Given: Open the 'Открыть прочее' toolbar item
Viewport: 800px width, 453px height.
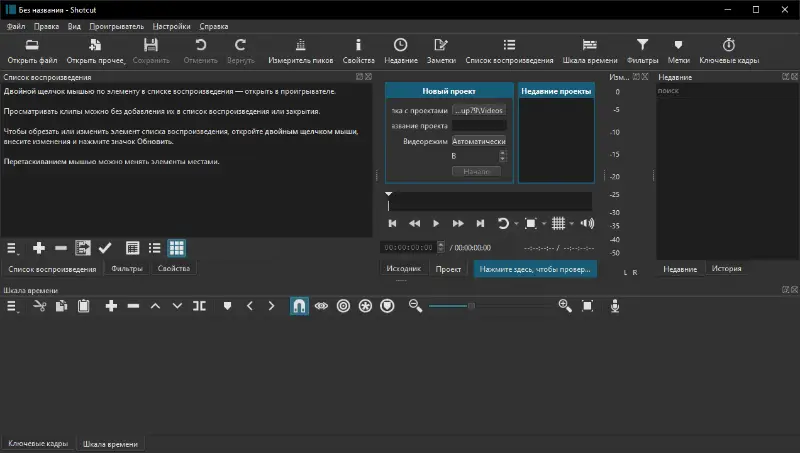Looking at the screenshot, I should point(95,52).
